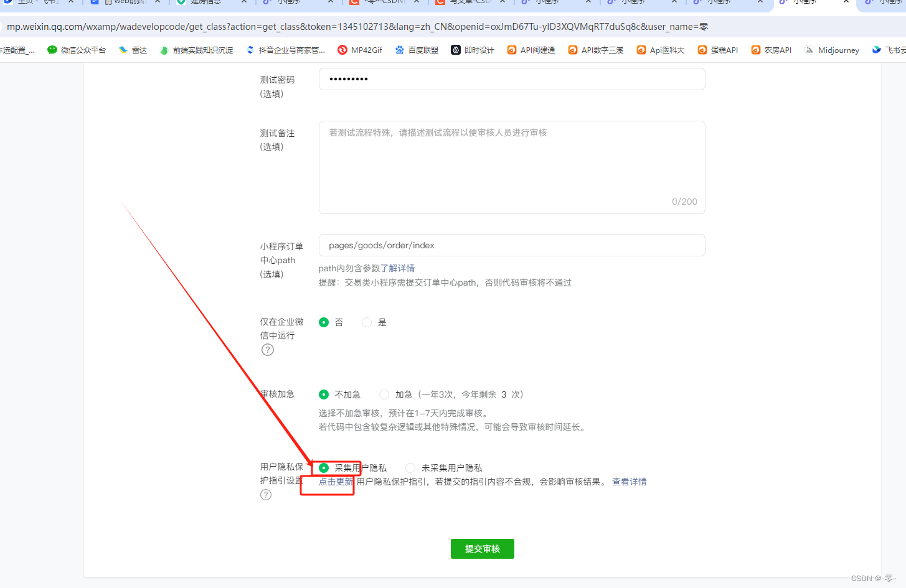This screenshot has height=588, width=906.
Task: Click into the 测试备注 textarea
Action: click(x=512, y=167)
